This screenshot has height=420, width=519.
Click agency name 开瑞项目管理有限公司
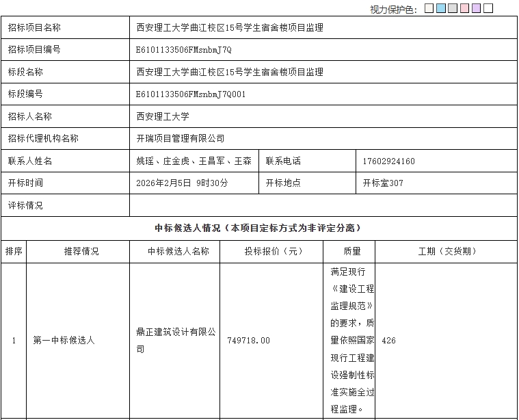click(x=181, y=138)
